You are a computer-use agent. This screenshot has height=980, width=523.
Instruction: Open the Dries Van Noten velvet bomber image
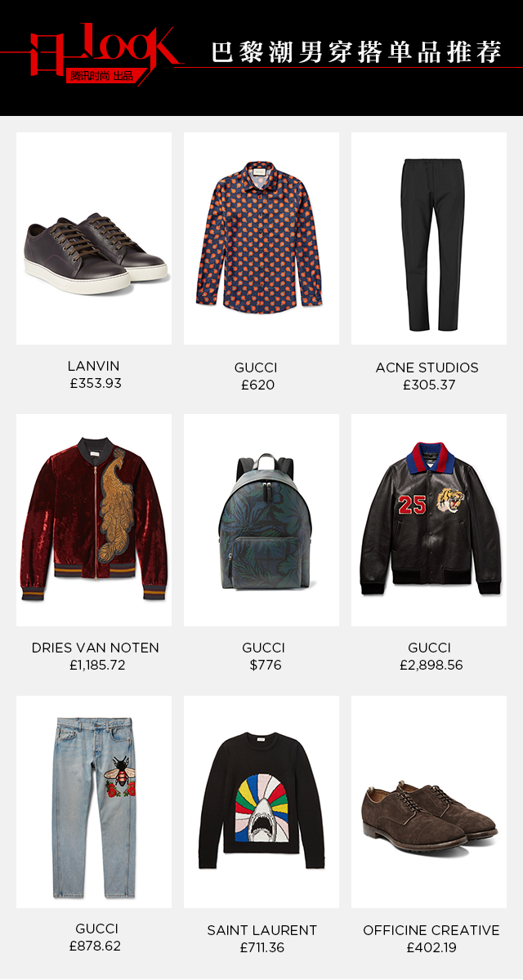coord(94,520)
